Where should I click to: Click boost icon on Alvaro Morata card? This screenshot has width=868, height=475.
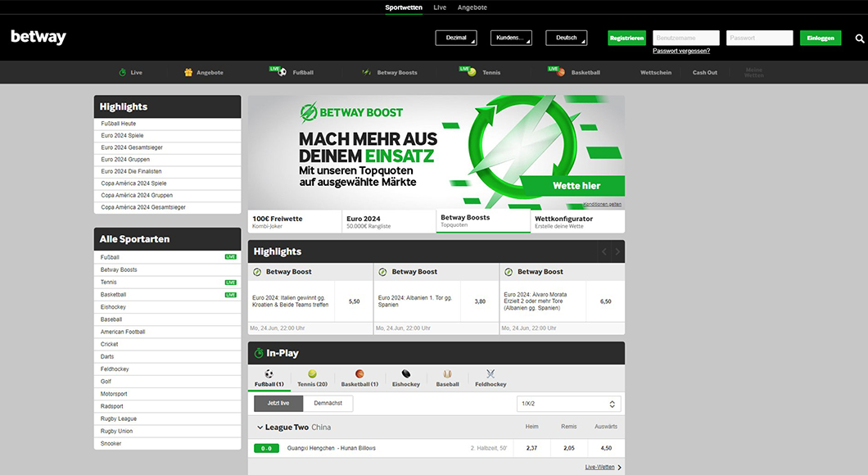pyautogui.click(x=509, y=272)
